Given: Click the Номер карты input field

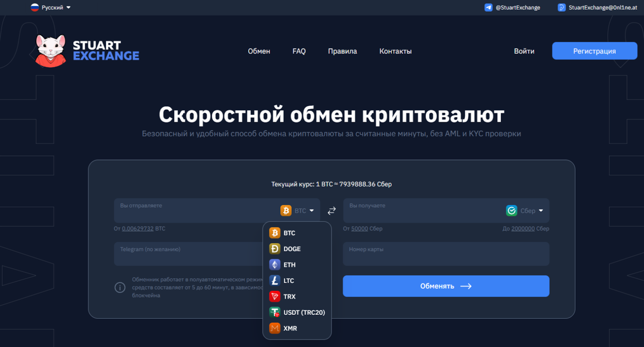Looking at the screenshot, I should [446, 254].
